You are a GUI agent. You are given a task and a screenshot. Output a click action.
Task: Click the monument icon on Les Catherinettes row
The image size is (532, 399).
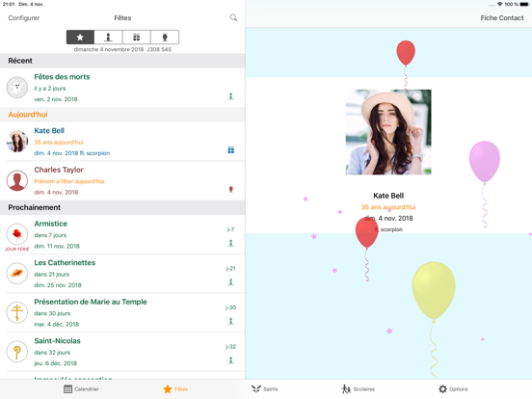231,282
